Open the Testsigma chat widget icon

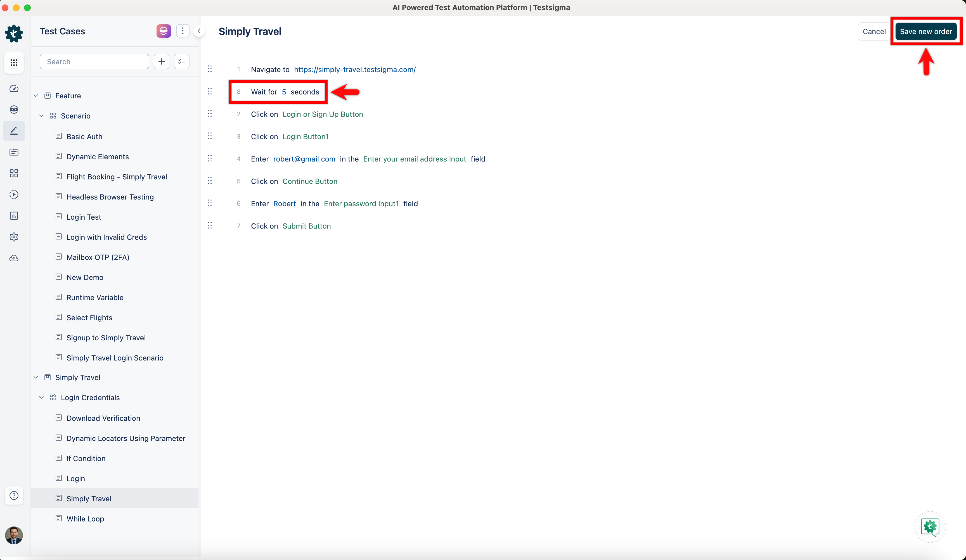coord(930,527)
